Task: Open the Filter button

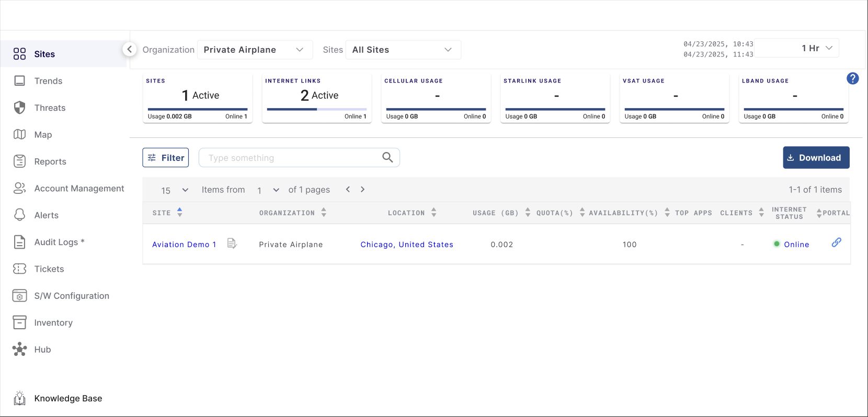Action: click(x=166, y=158)
